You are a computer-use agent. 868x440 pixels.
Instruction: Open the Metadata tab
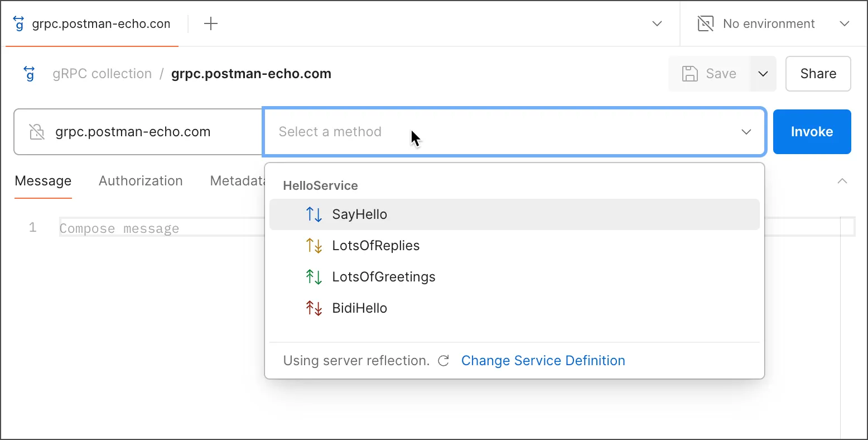[x=237, y=181]
